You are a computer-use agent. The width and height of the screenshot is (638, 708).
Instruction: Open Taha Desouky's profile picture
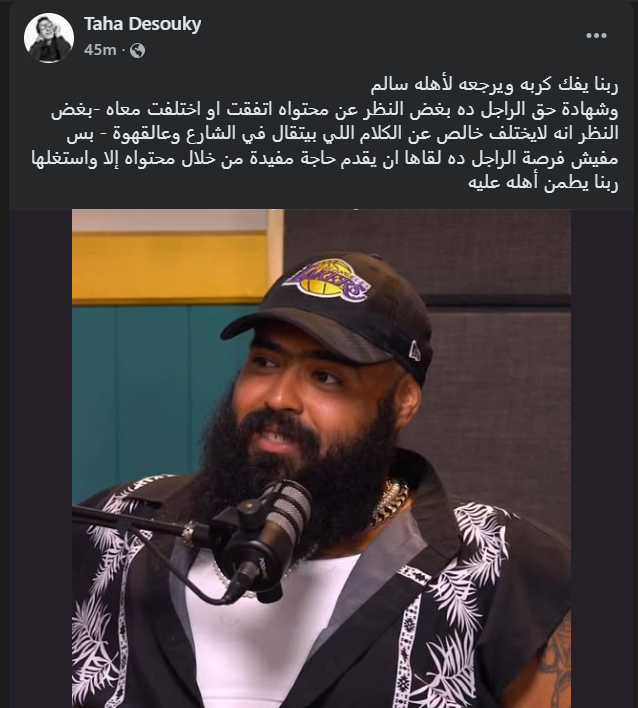[49, 37]
